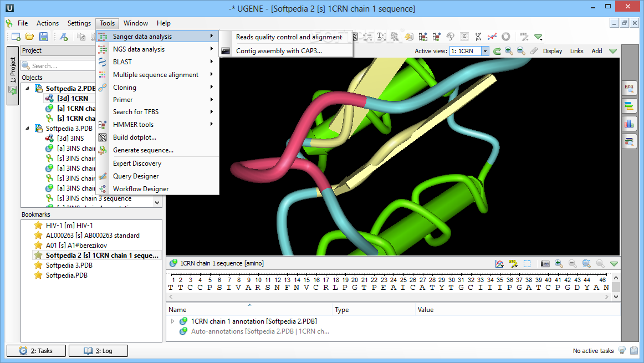Click the Display button in 3D toolbar
This screenshot has width=644, height=363.
pyautogui.click(x=553, y=51)
